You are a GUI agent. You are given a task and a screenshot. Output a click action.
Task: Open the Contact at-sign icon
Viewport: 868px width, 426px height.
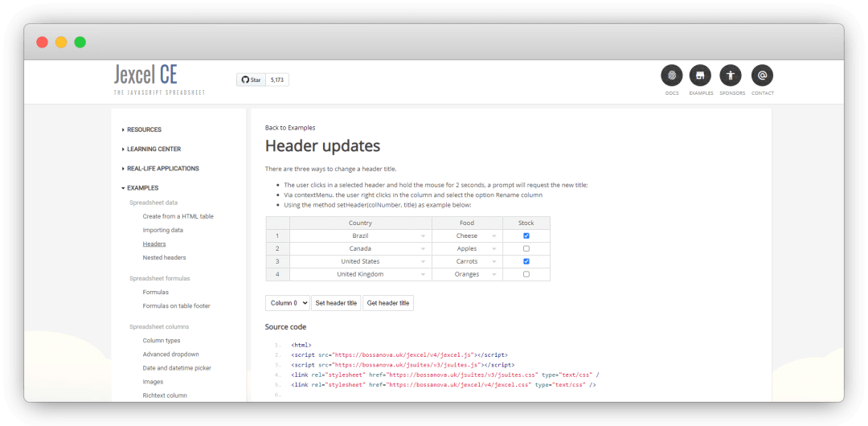[762, 76]
